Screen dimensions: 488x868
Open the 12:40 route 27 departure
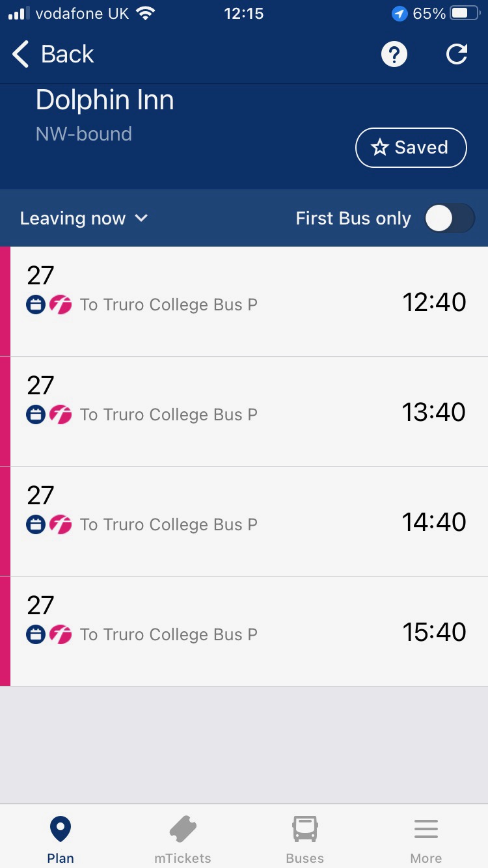click(247, 290)
